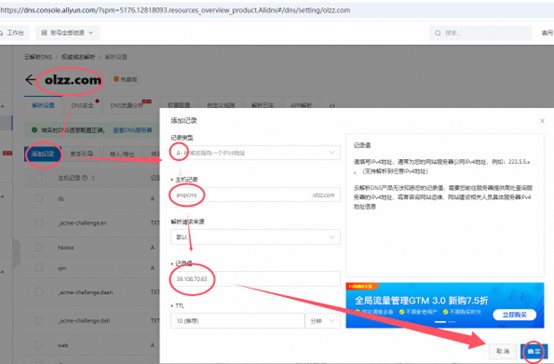Switch to the DNS流量分析 tab
The image size is (554, 364).
tap(130, 105)
